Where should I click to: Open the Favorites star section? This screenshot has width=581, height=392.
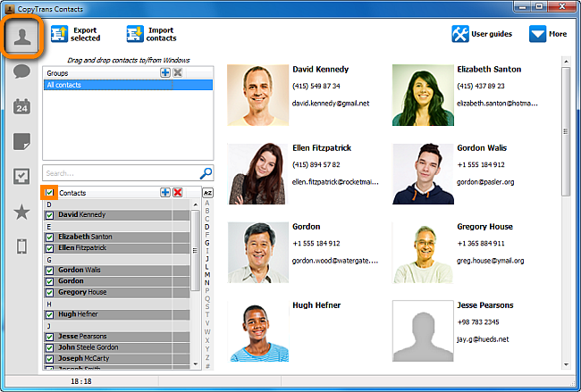click(x=21, y=212)
